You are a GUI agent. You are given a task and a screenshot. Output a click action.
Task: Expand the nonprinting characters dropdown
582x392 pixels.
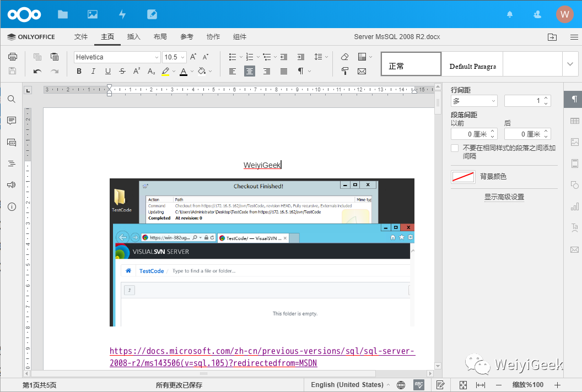[309, 71]
